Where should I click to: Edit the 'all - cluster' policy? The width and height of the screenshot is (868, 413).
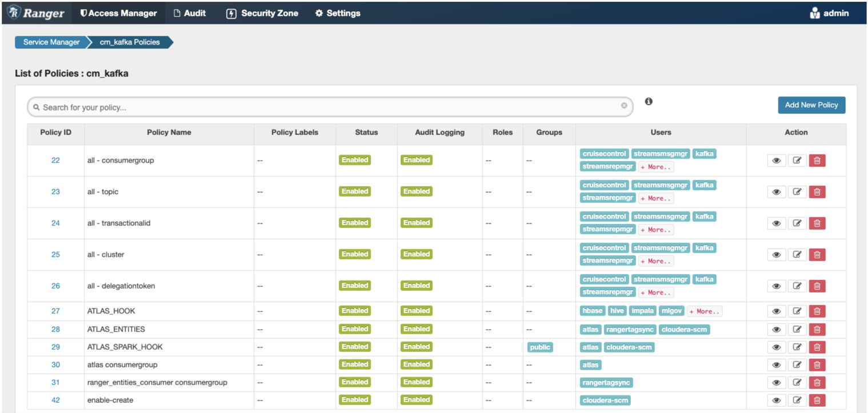point(797,255)
